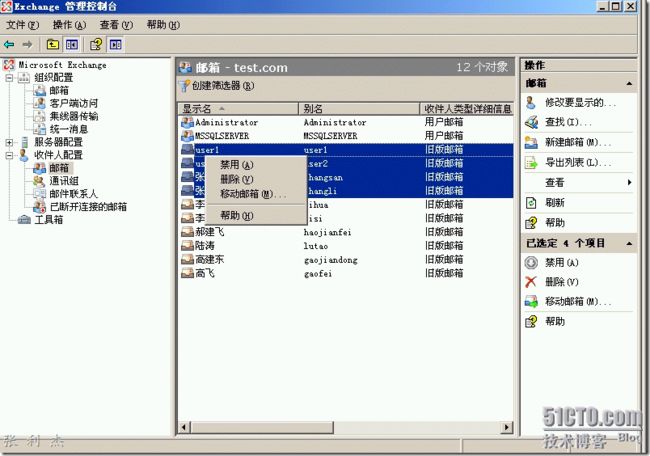Expand the 服务器配置 tree node
The image size is (650, 456).
pos(9,142)
